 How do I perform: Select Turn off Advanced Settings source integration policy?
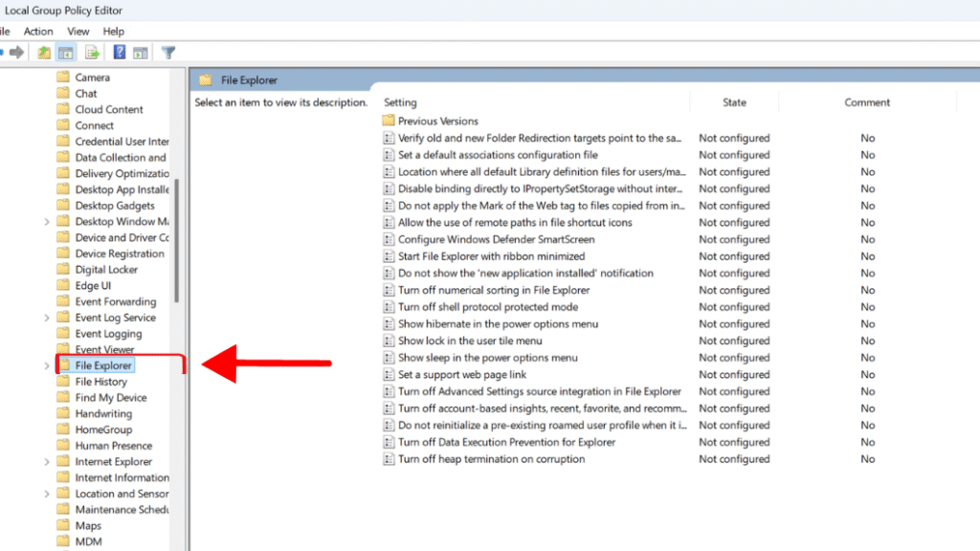[x=540, y=391]
